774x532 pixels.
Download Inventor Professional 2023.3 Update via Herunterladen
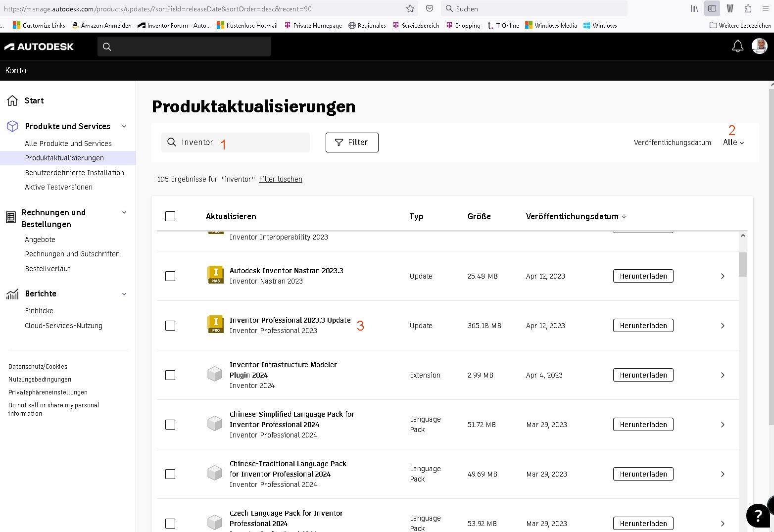(643, 326)
